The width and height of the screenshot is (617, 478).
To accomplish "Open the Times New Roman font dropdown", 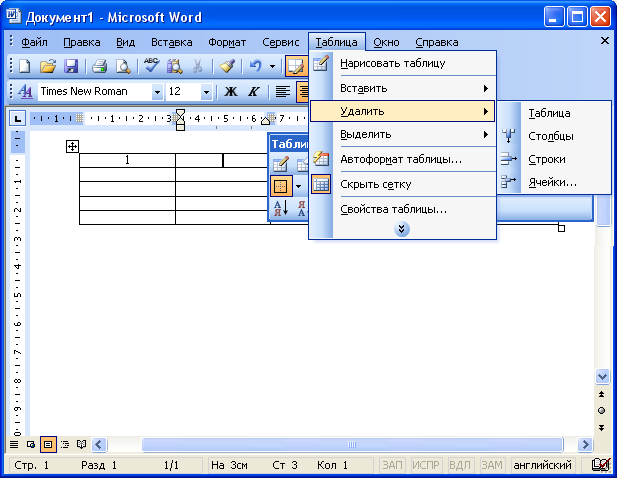I will click(x=157, y=92).
